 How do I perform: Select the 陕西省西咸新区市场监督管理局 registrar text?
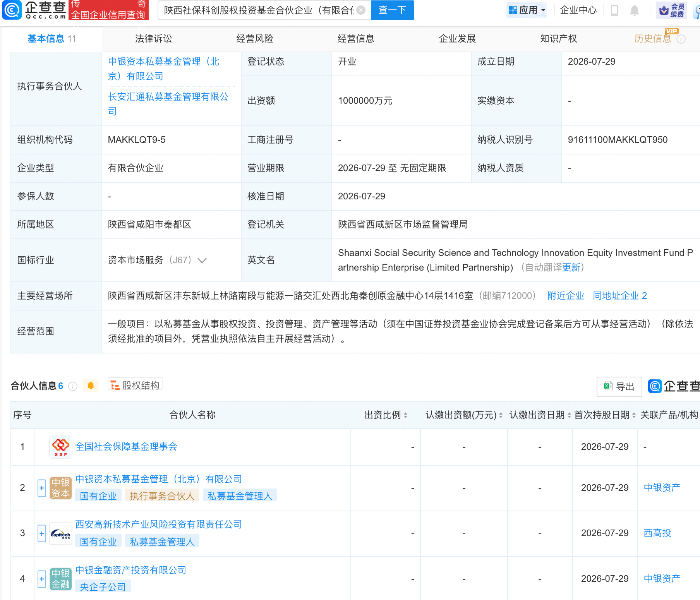(x=403, y=225)
